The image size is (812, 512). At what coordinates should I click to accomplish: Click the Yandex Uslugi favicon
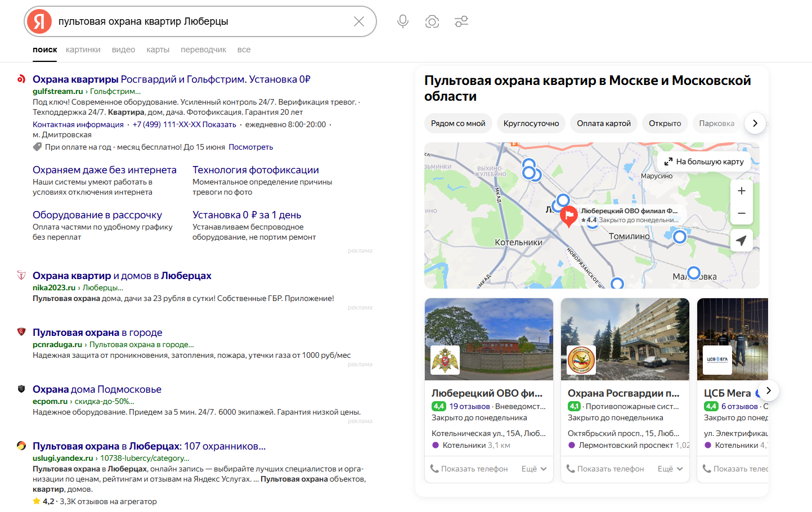(21, 446)
